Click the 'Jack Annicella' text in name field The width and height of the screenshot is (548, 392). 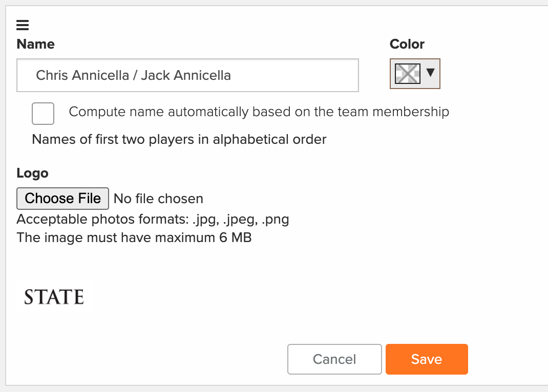[x=186, y=75]
